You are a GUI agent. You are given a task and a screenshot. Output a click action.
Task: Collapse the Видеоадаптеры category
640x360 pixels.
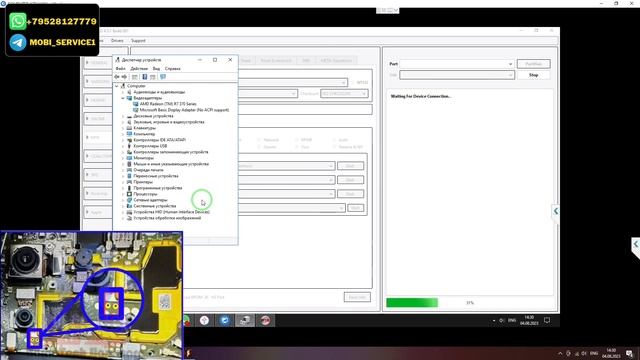[x=123, y=98]
